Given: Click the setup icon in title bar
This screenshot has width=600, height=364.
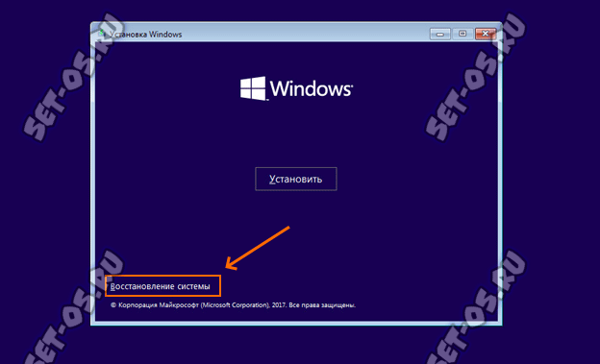Looking at the screenshot, I should point(101,34).
